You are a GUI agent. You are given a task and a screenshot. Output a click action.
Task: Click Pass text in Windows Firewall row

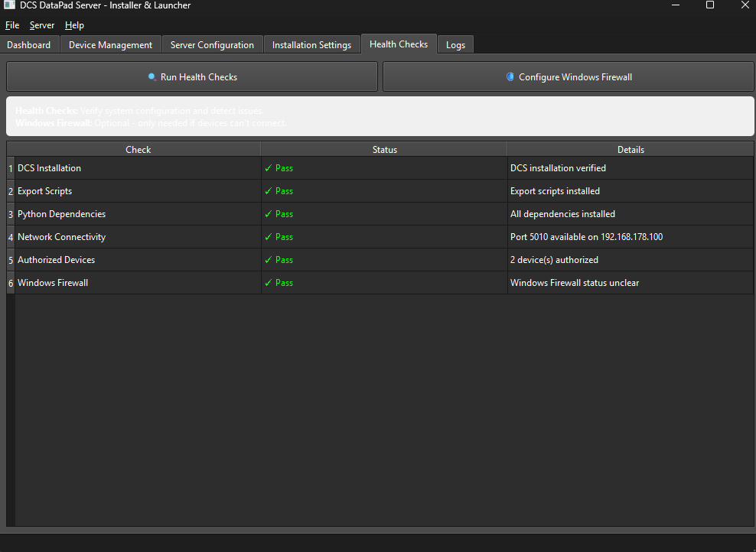pyautogui.click(x=284, y=283)
